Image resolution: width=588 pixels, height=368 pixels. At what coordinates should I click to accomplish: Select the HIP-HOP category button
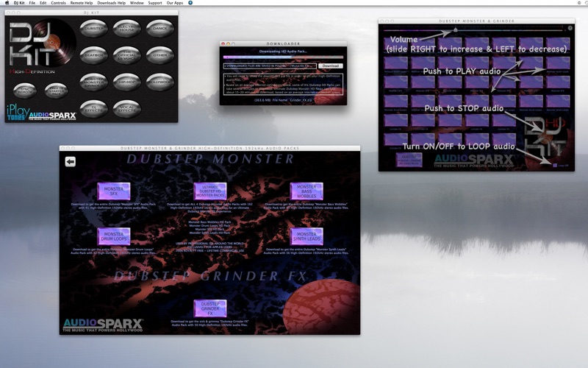[126, 82]
